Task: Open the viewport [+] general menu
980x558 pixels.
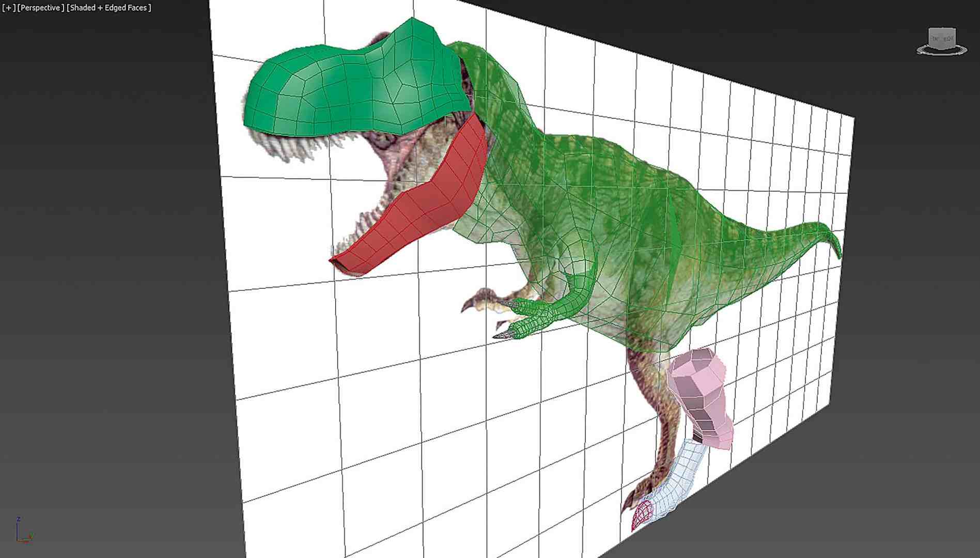Action: coord(9,8)
